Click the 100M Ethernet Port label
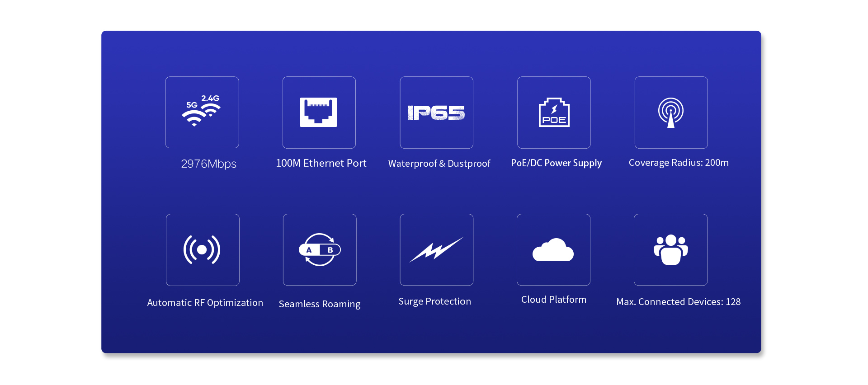 tap(321, 163)
